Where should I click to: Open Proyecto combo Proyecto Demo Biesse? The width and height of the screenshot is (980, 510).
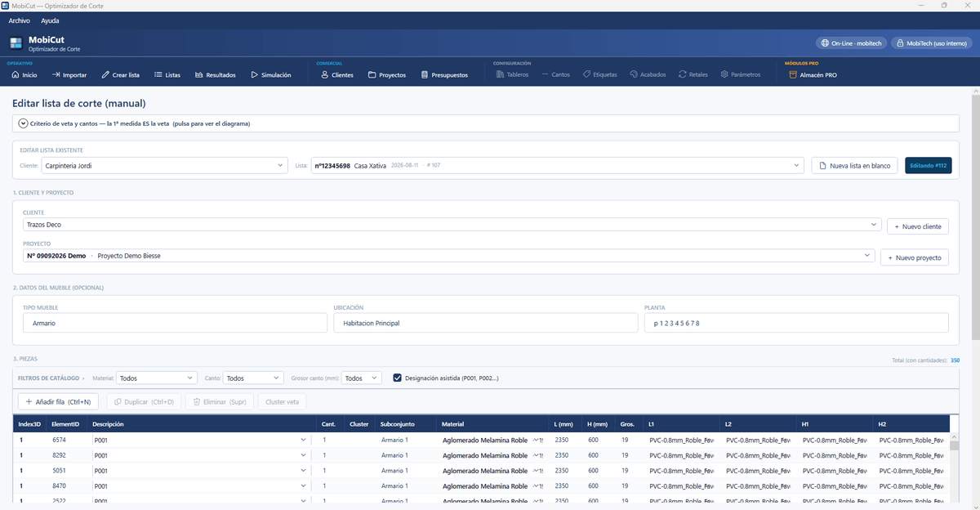pos(449,256)
